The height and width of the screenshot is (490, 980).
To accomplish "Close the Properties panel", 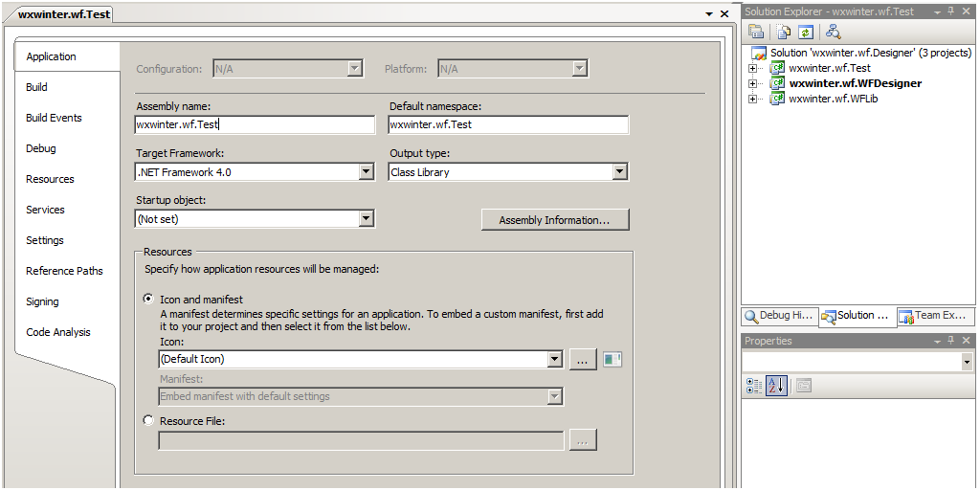I will pyautogui.click(x=966, y=341).
